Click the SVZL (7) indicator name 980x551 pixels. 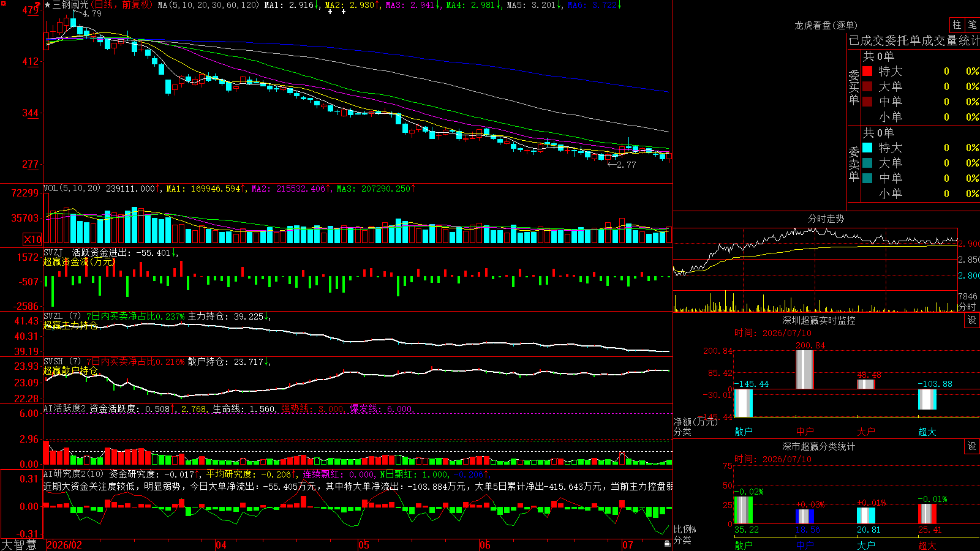[62, 317]
